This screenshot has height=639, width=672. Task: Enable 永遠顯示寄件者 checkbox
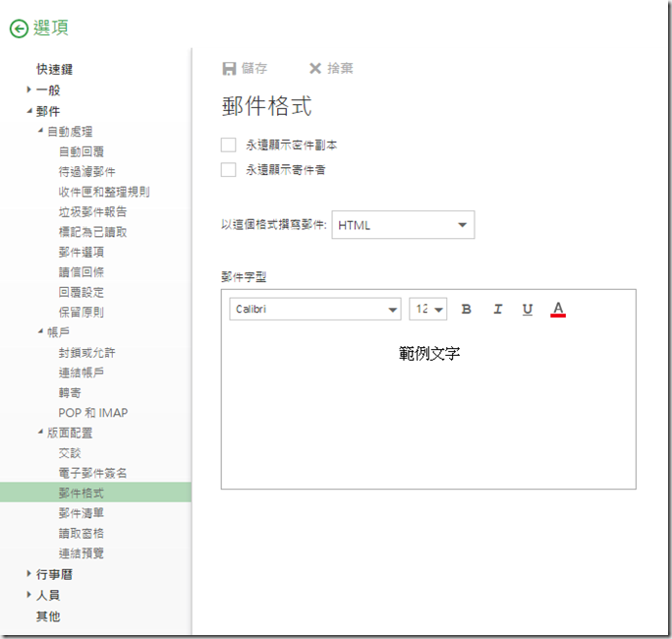coord(229,169)
